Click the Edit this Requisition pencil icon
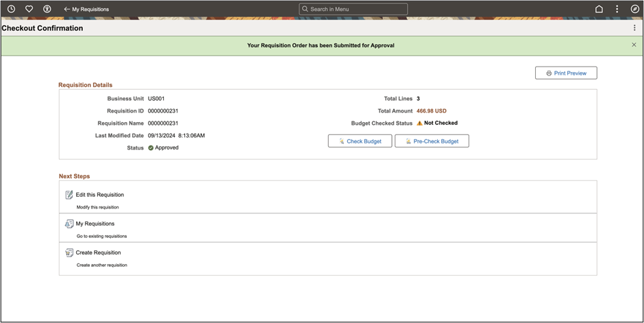644x323 pixels. tap(69, 195)
